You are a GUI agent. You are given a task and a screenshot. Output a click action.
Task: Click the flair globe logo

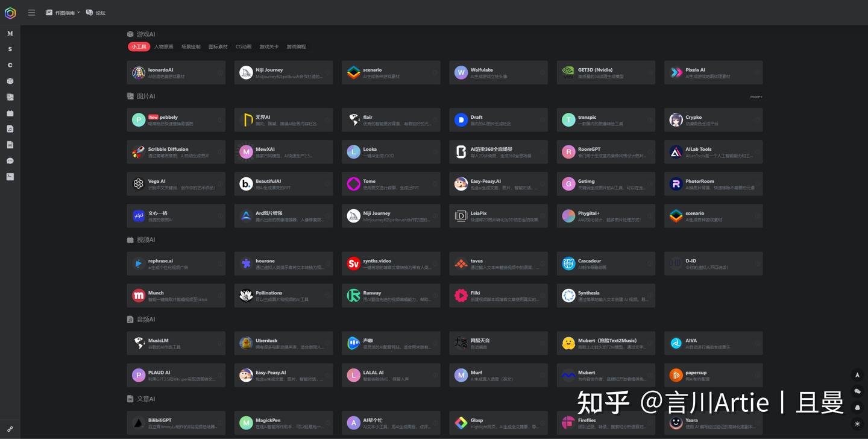(354, 120)
